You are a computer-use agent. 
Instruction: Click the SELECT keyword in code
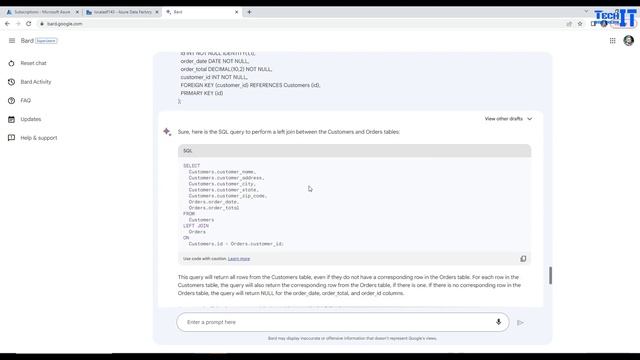click(191, 166)
